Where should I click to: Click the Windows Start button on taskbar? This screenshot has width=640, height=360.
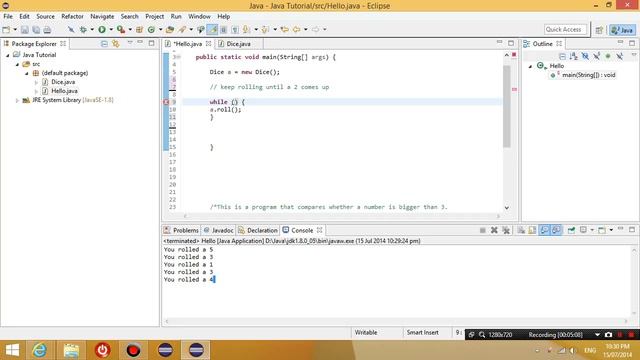tap(12, 350)
